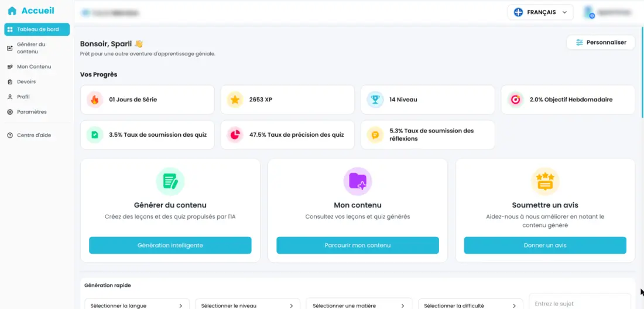Click the Entrez le sujet input field

580,302
